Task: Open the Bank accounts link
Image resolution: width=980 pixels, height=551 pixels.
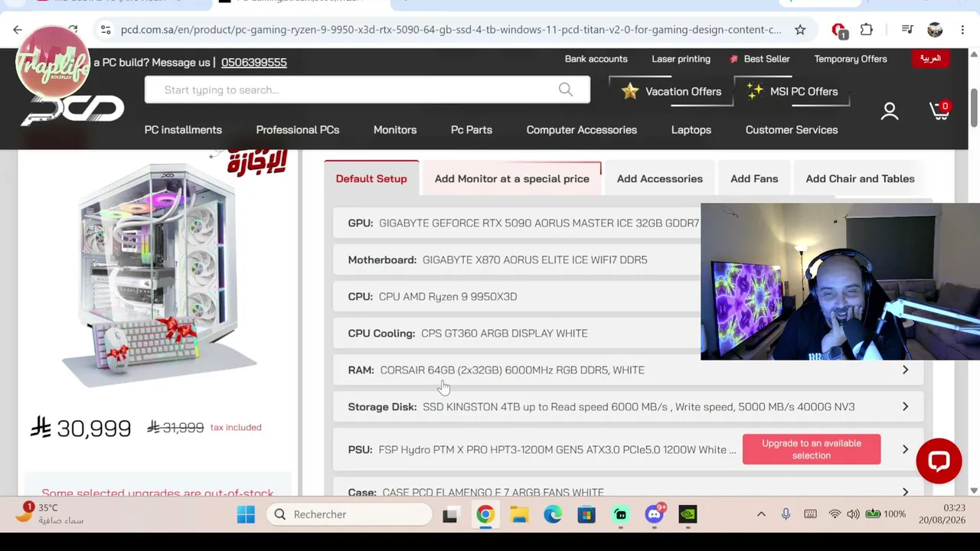Action: point(596,59)
